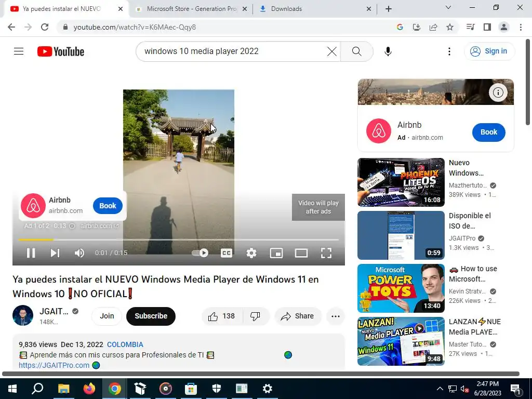Bookmark this page with the star
Image resolution: width=532 pixels, height=399 pixels.
[x=450, y=27]
